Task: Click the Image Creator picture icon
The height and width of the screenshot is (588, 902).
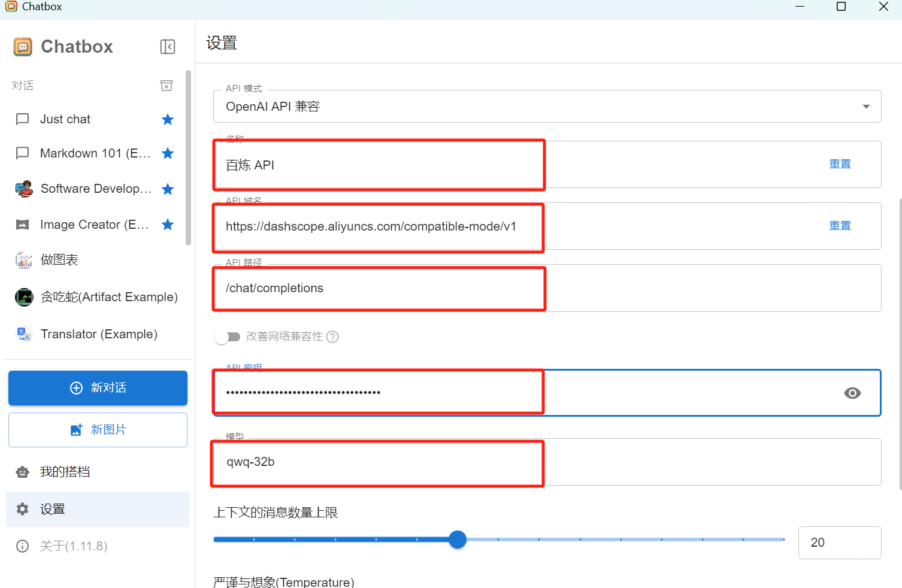Action: 23,225
